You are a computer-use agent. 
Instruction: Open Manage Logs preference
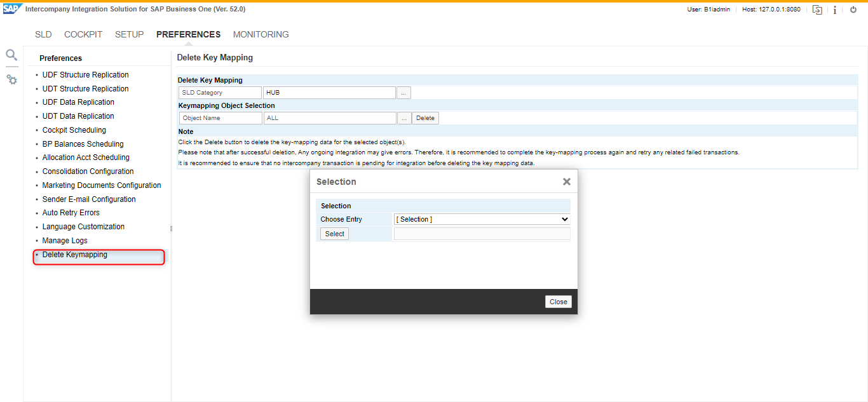[65, 241]
